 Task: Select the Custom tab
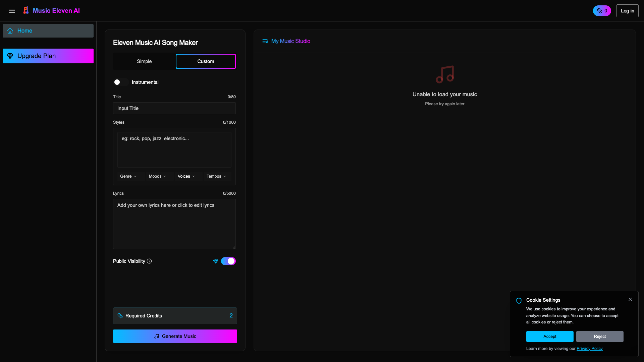(x=206, y=61)
